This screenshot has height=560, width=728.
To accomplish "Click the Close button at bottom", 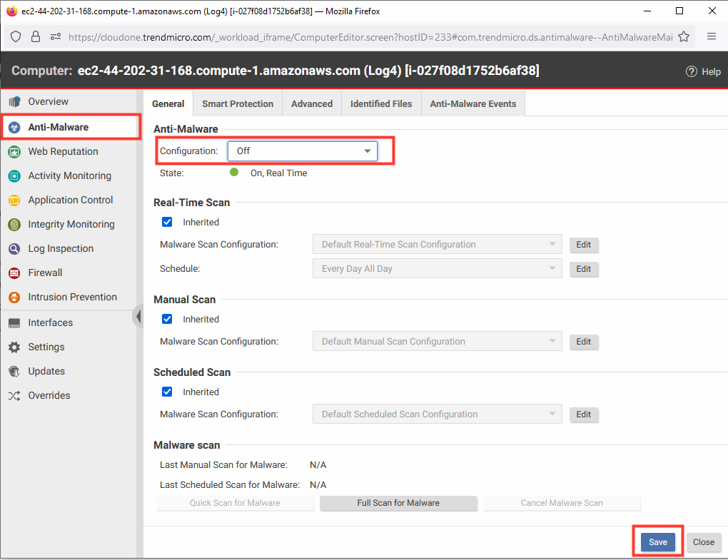I will point(704,542).
